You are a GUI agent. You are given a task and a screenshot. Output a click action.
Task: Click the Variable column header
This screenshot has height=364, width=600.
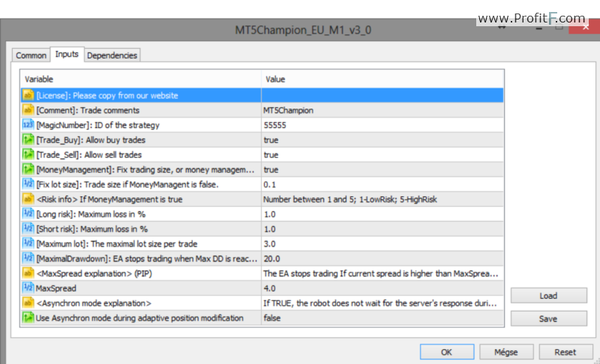141,79
